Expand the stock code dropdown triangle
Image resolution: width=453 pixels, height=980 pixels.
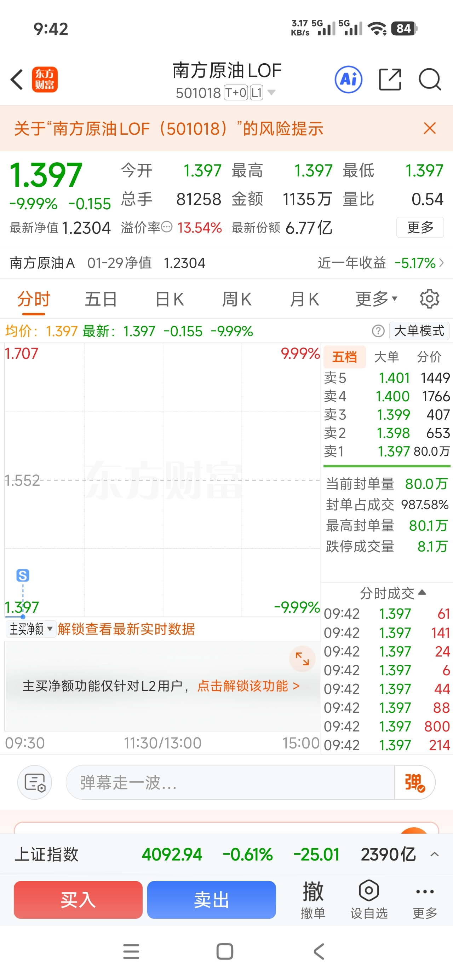click(271, 92)
